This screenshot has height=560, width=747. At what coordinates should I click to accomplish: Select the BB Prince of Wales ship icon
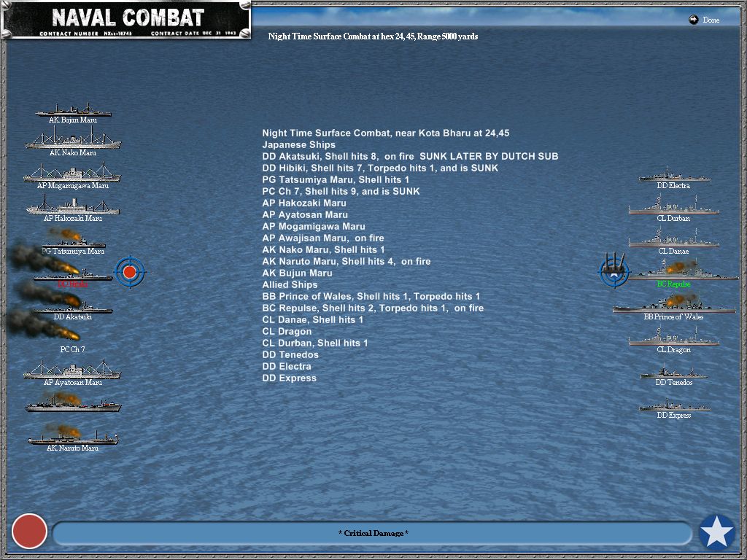pyautogui.click(x=673, y=304)
